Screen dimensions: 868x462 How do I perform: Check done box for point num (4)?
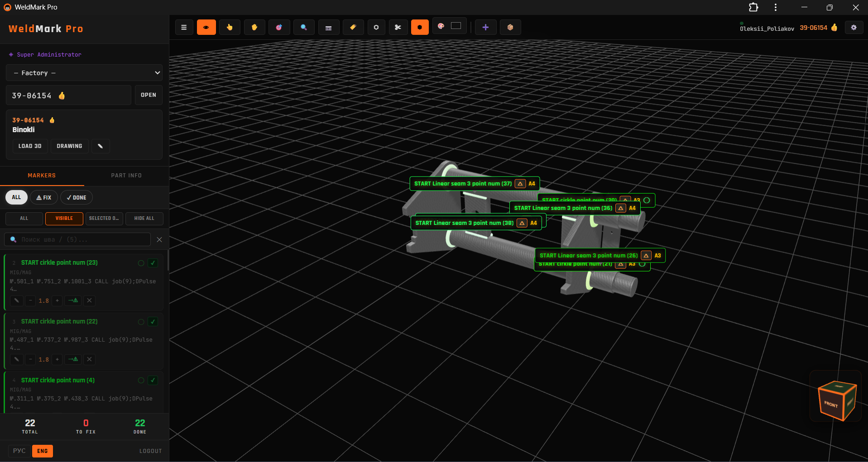click(x=153, y=381)
